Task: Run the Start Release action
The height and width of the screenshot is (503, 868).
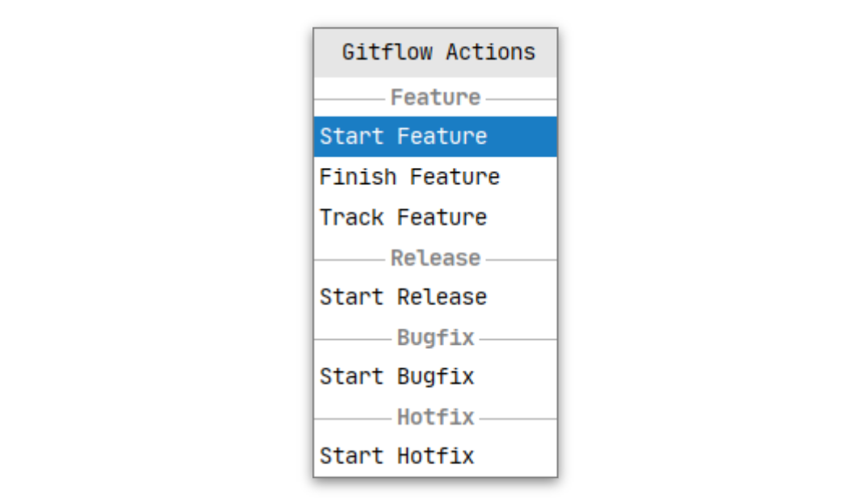Action: coord(435,297)
